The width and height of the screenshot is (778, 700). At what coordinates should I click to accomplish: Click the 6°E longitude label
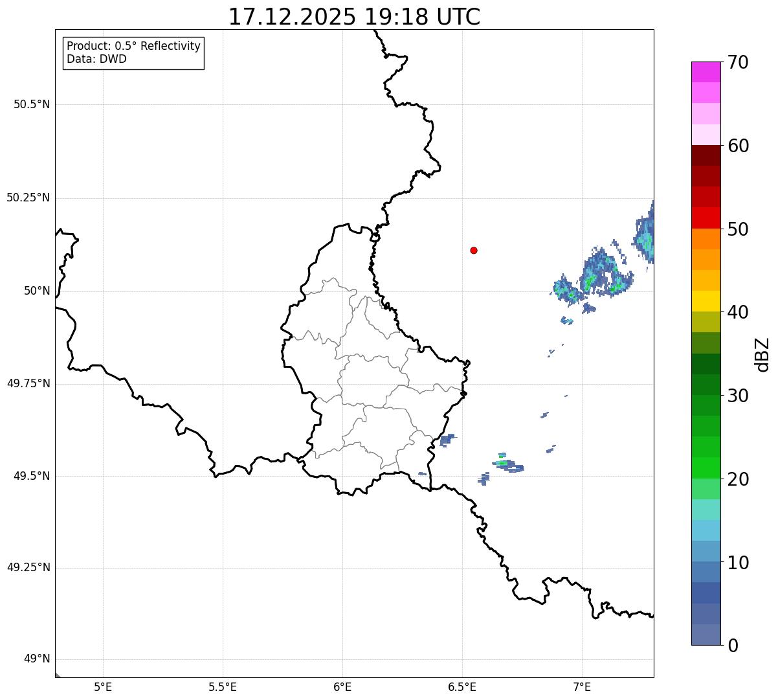tap(342, 687)
